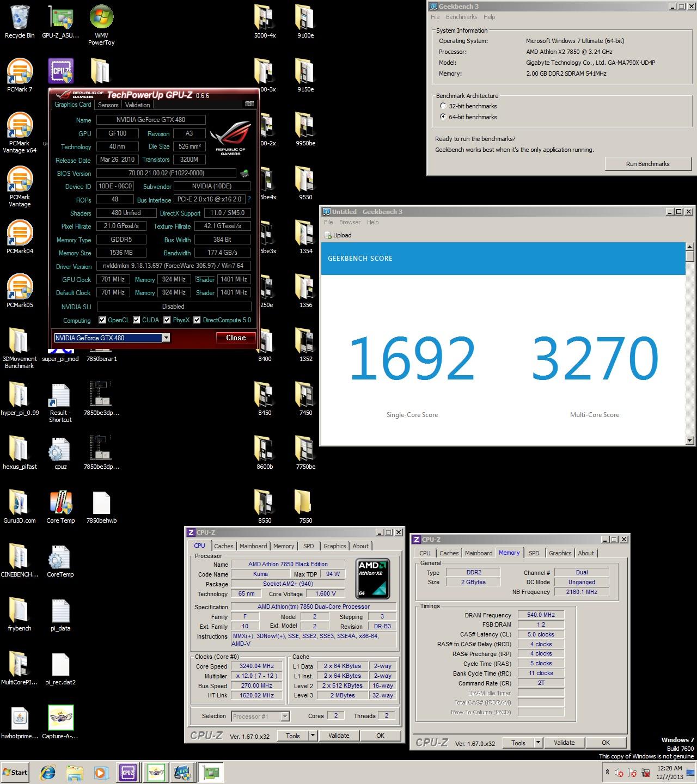Screen dimensions: 697x784
Task: Open Windows Media Player taskbar icon
Action: click(x=101, y=772)
